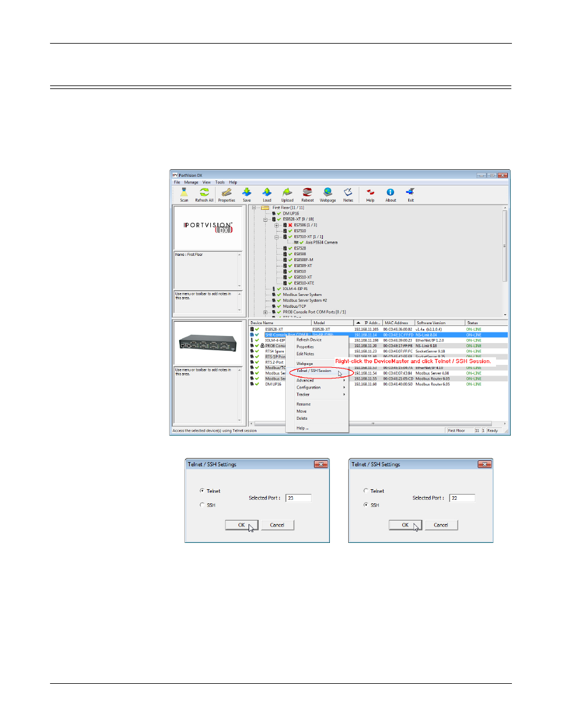
Task: Click the device icon beside IOLM-4-EIP #1
Action: (x=273, y=289)
